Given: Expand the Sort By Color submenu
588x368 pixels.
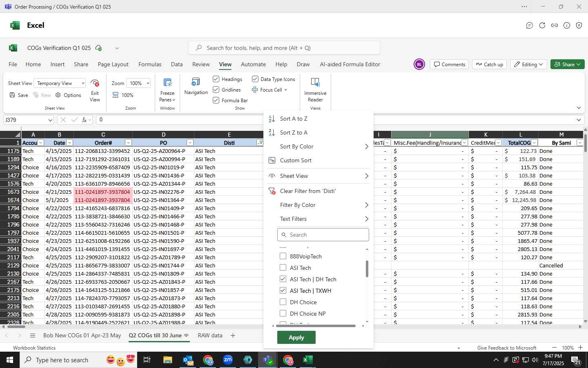Looking at the screenshot, I should (318, 146).
